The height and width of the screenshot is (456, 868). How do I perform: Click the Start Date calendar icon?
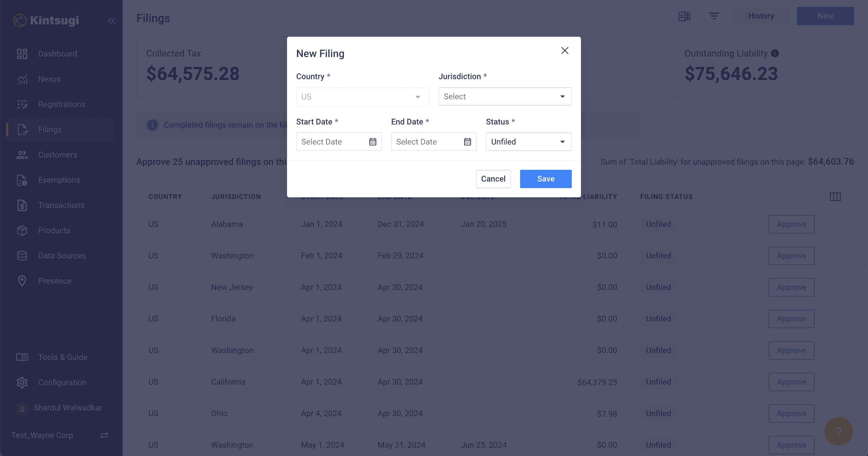click(372, 142)
